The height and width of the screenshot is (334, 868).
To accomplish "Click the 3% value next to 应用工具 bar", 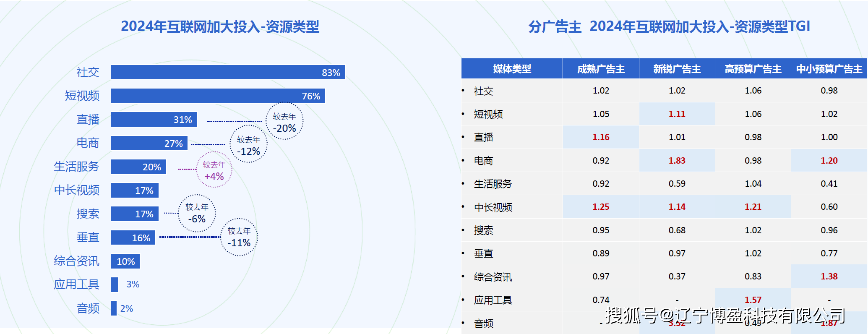I will 133,284.
